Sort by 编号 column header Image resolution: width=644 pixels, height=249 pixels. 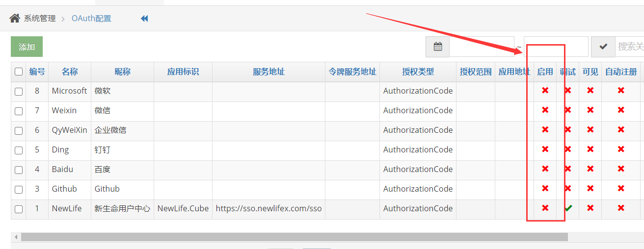click(37, 72)
